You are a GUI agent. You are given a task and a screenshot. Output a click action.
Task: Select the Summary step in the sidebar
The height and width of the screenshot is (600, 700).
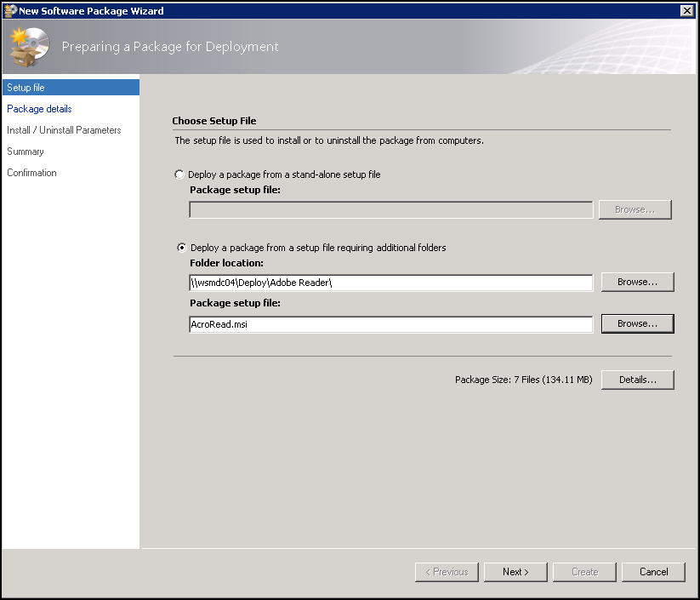[25, 151]
